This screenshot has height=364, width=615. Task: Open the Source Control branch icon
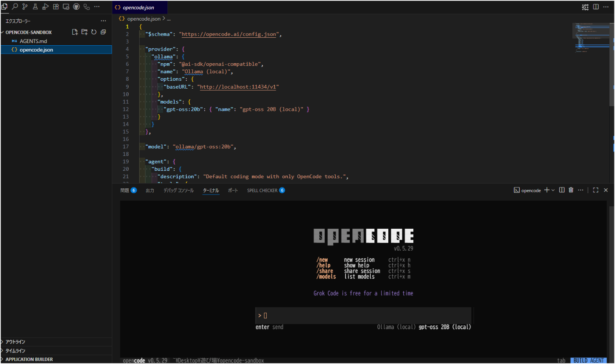coord(25,7)
